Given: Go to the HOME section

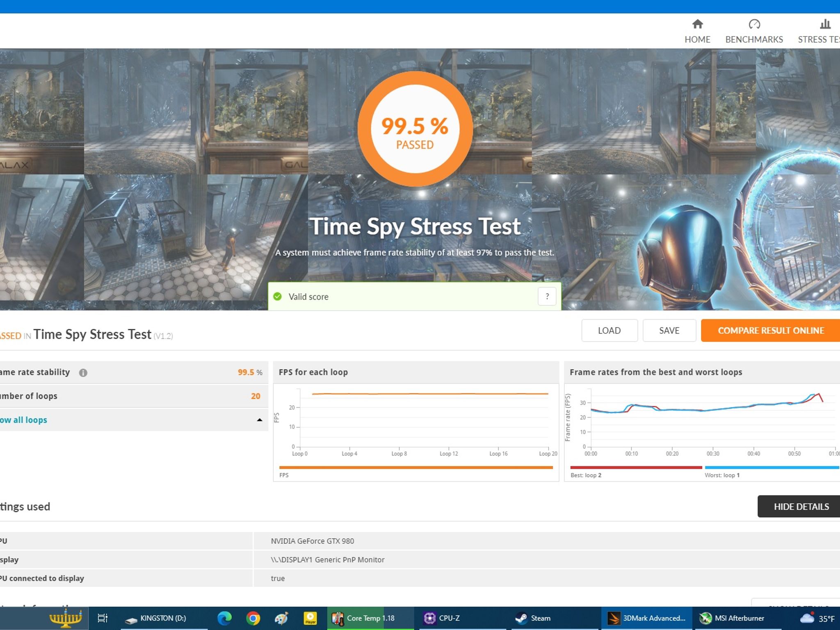Looking at the screenshot, I should point(697,31).
